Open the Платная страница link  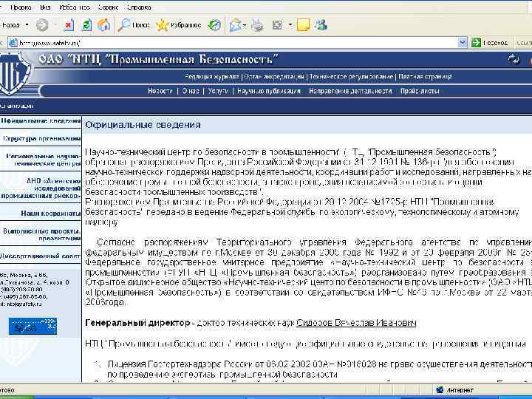pos(425,77)
